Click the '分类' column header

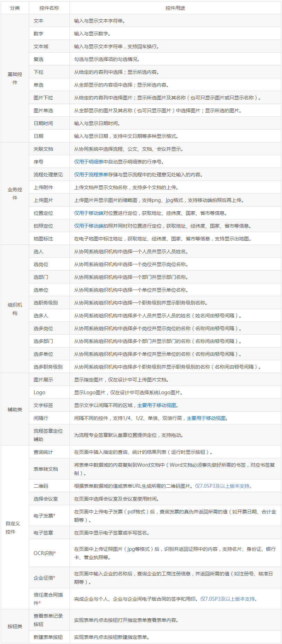pyautogui.click(x=15, y=8)
